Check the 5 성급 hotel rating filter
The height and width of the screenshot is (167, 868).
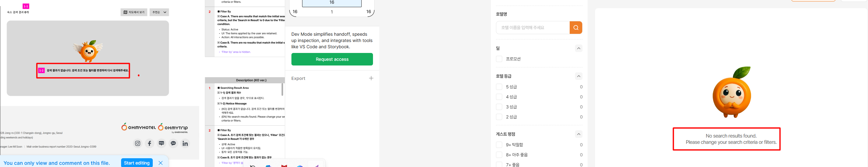click(x=499, y=87)
